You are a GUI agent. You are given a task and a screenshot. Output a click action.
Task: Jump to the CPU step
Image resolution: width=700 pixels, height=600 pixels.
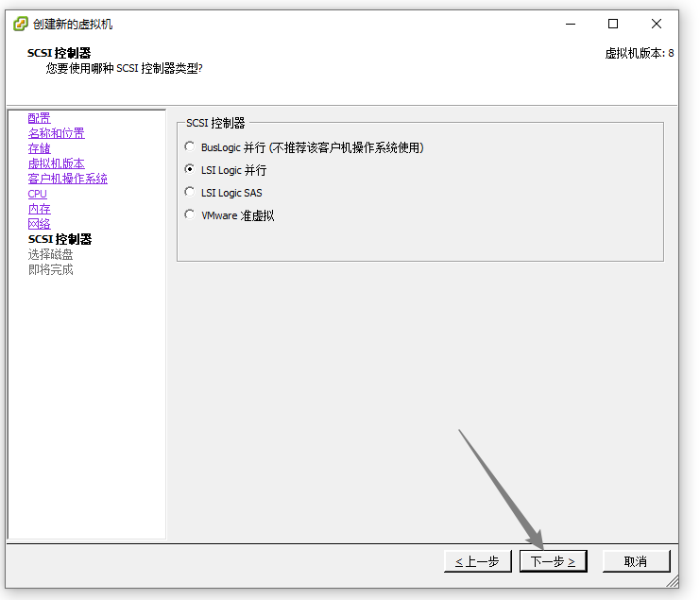point(38,194)
